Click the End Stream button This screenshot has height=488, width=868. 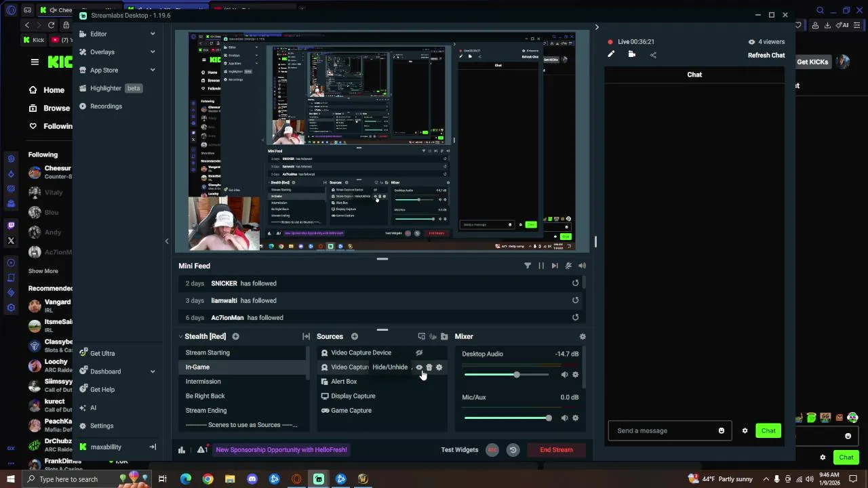tap(556, 450)
